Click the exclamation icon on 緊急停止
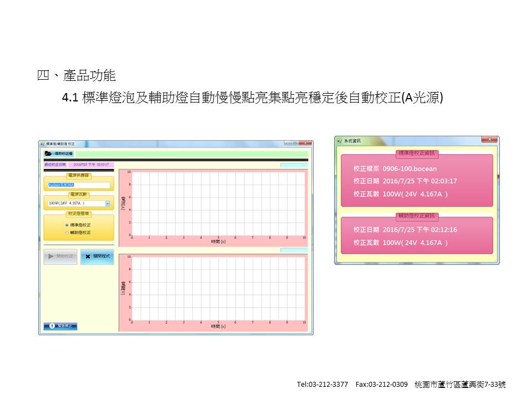The width and height of the screenshot is (532, 399). coord(52,326)
